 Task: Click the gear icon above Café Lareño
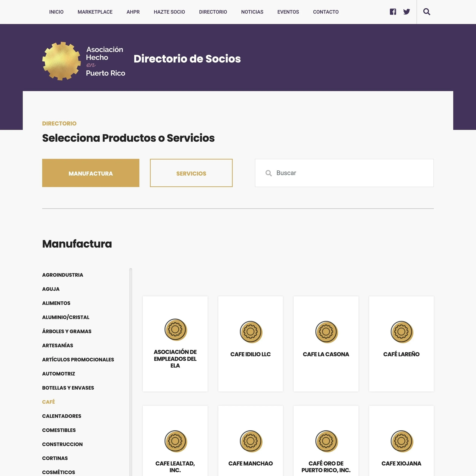coord(402,332)
